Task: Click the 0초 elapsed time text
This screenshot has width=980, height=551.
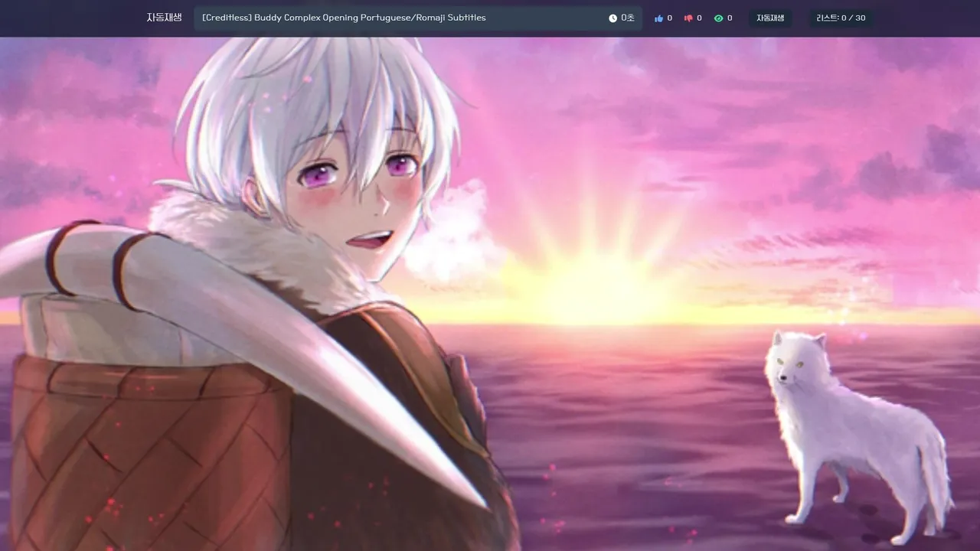Action: pos(628,18)
